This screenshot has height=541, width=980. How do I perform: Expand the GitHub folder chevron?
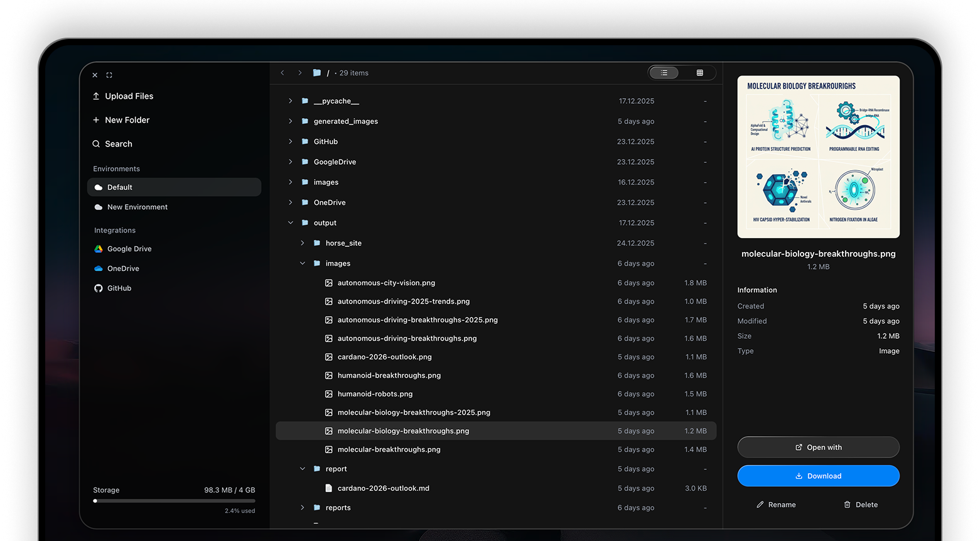tap(290, 141)
